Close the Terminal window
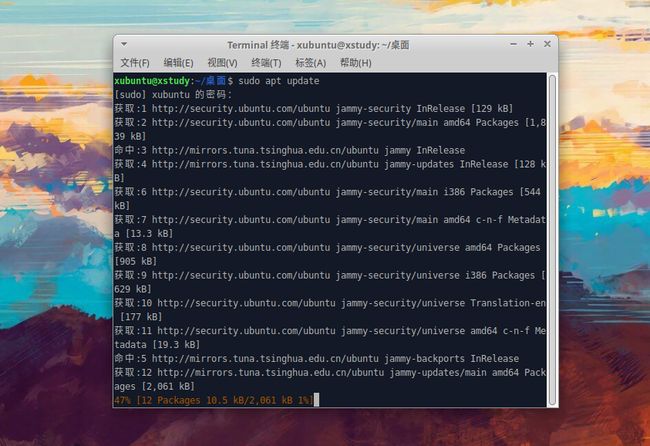 [547, 44]
